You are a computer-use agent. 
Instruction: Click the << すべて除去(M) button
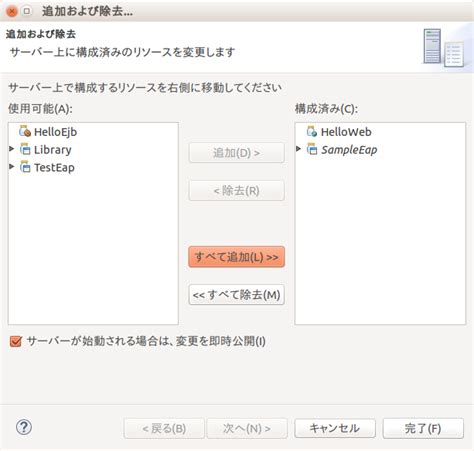tap(237, 295)
